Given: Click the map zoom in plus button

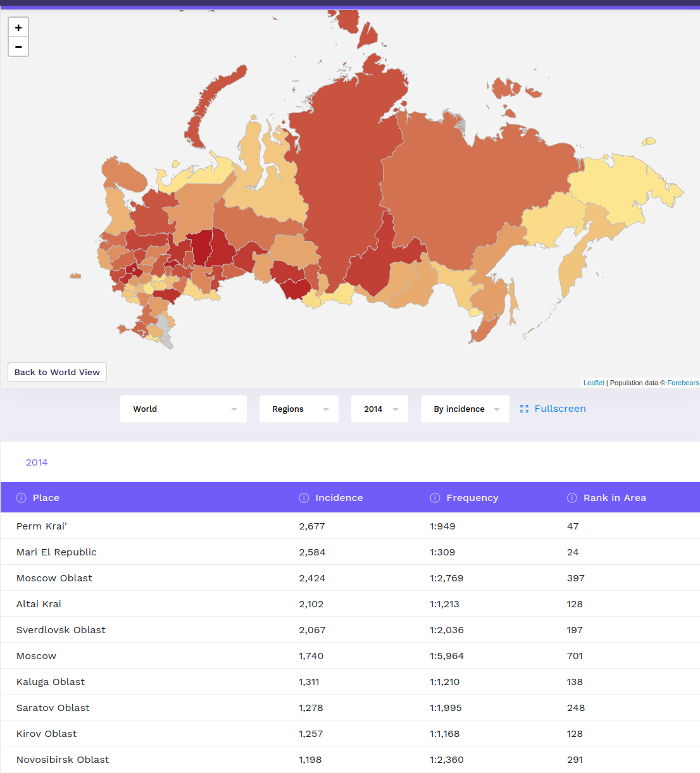Looking at the screenshot, I should click(18, 28).
